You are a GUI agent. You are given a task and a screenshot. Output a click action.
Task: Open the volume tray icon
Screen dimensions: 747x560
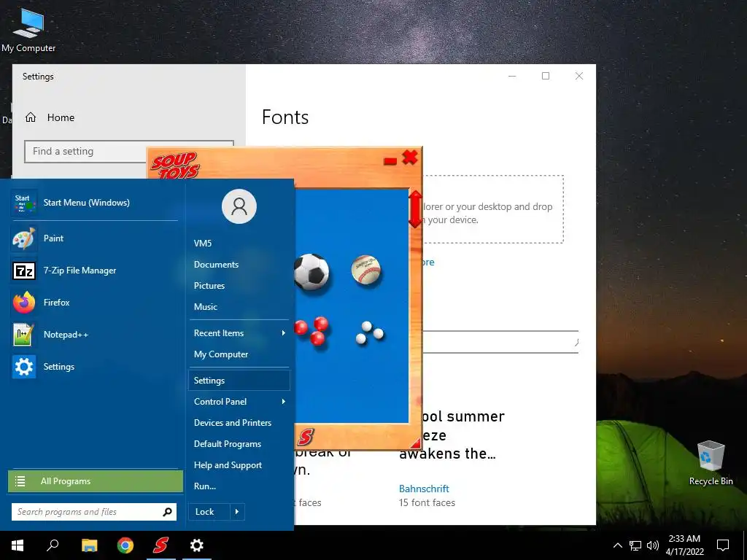tap(653, 545)
